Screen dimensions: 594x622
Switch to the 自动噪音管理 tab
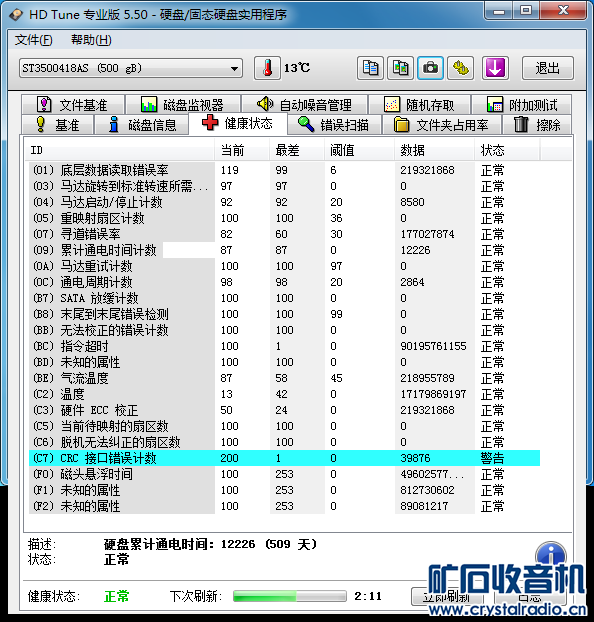click(304, 105)
